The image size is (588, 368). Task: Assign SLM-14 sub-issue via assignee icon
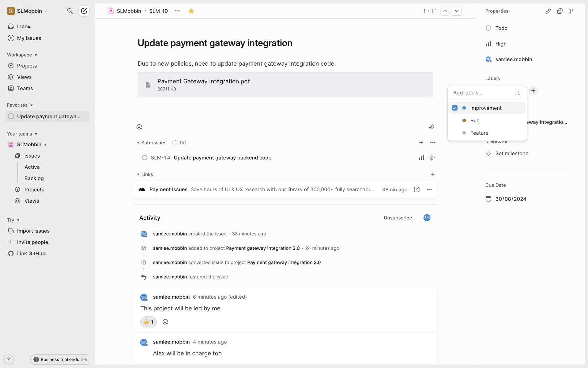(x=432, y=158)
